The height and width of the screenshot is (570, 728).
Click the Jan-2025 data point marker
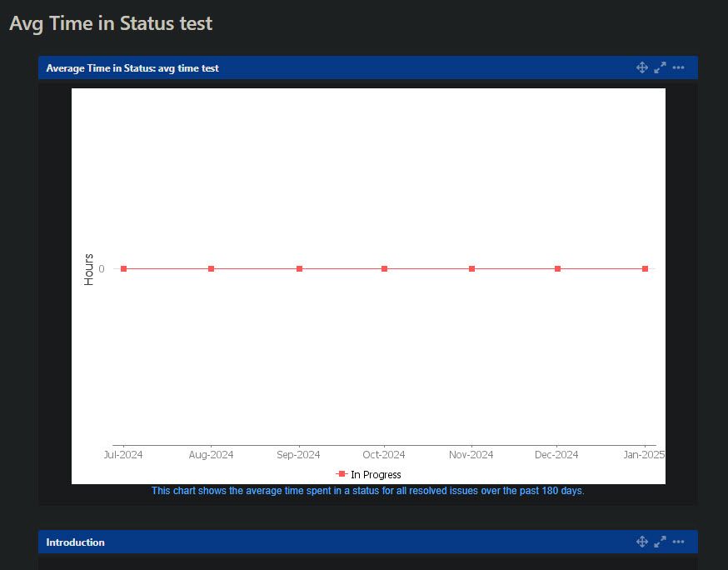pyautogui.click(x=645, y=268)
